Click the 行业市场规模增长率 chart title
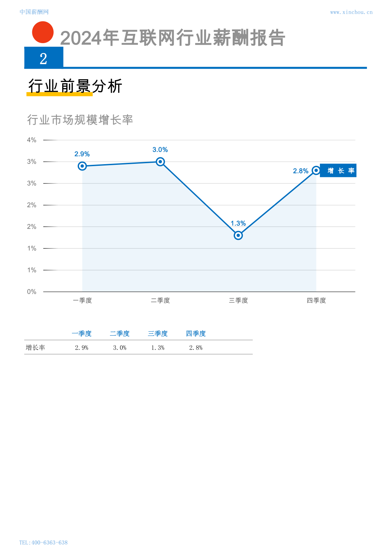The image size is (392, 554). 80,120
